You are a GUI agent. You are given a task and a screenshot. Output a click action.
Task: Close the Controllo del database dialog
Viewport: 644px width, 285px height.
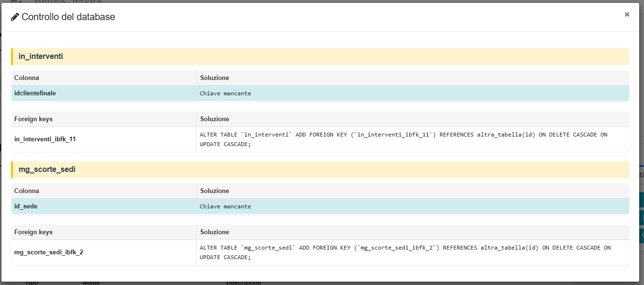[x=627, y=14]
